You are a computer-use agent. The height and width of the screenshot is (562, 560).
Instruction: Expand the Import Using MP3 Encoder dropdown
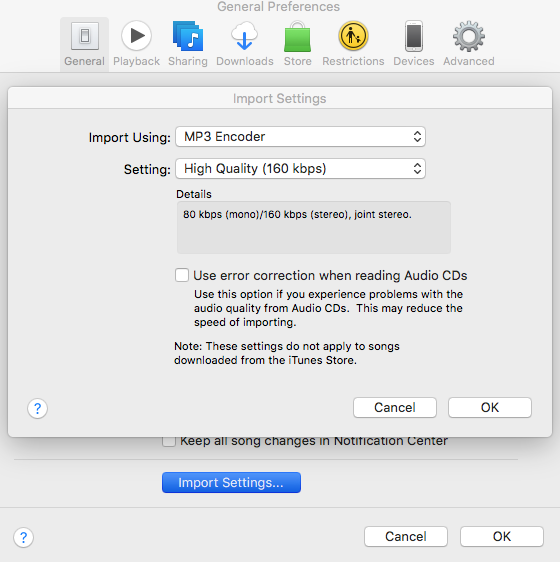pos(300,137)
